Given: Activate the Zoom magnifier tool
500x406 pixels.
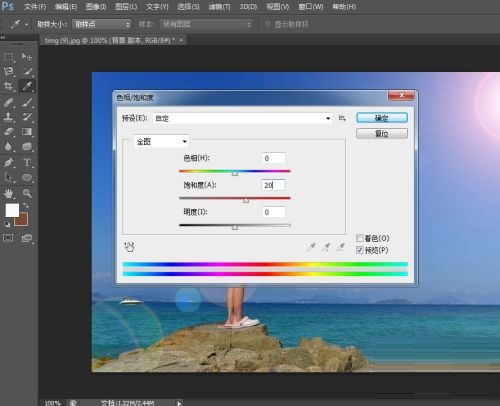Looking at the screenshot, I should pos(27,193).
